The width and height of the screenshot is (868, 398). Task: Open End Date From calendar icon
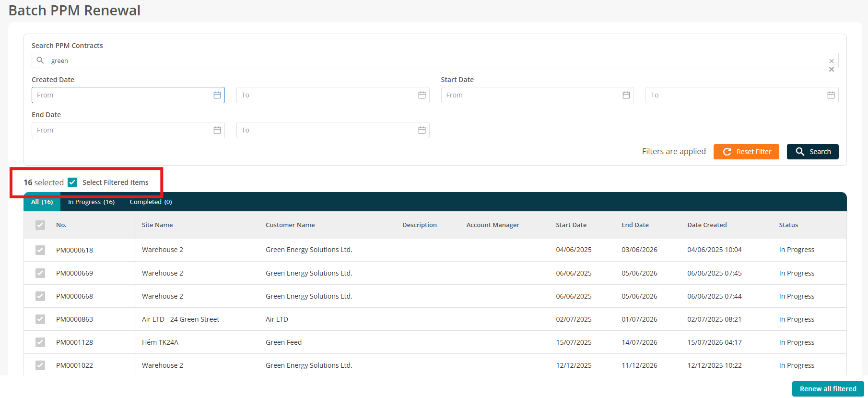click(217, 130)
